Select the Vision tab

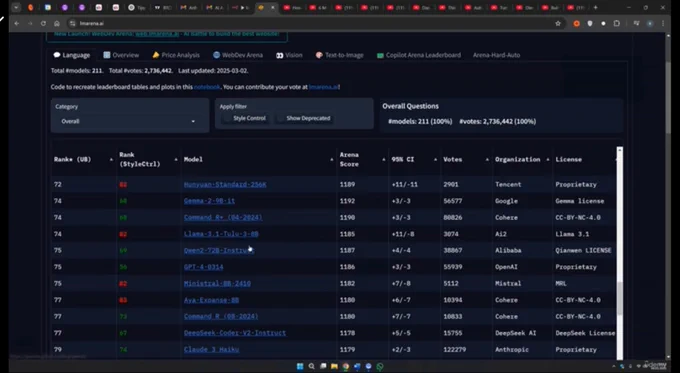coord(289,55)
